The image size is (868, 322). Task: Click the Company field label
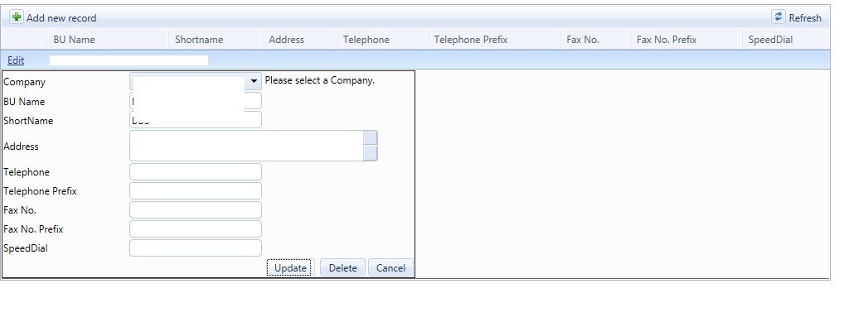(x=24, y=82)
